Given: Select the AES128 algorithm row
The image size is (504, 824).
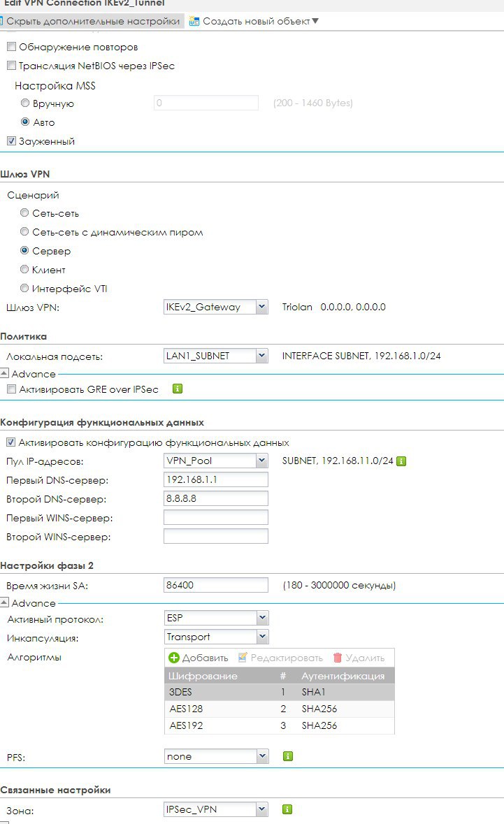Looking at the screenshot, I should click(280, 709).
